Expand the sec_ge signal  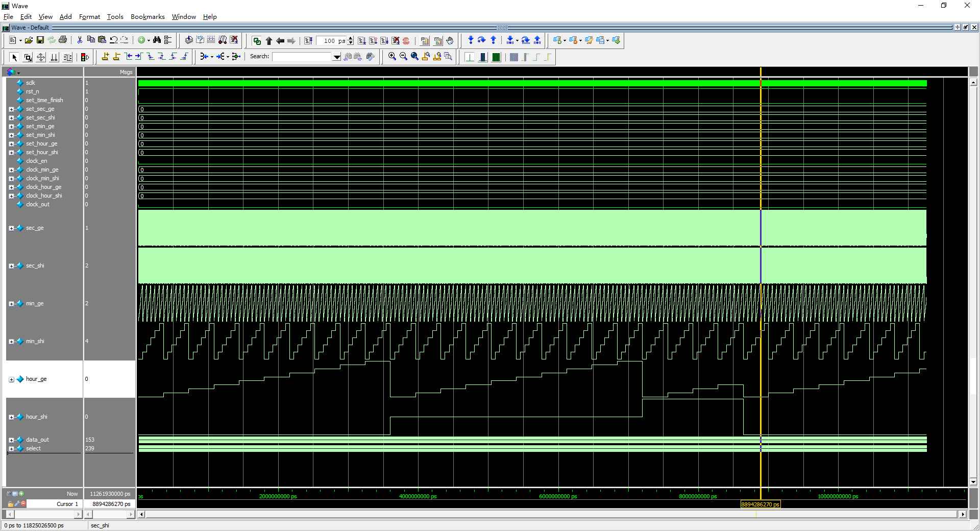point(11,228)
